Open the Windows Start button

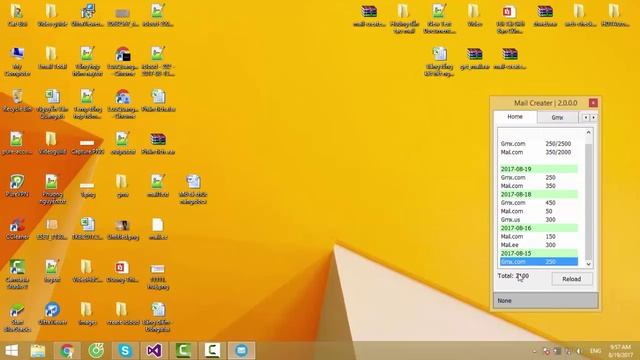tap(11, 351)
